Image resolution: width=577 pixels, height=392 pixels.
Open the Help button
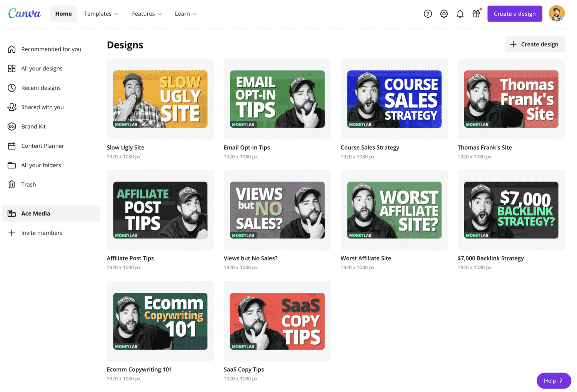(x=554, y=381)
